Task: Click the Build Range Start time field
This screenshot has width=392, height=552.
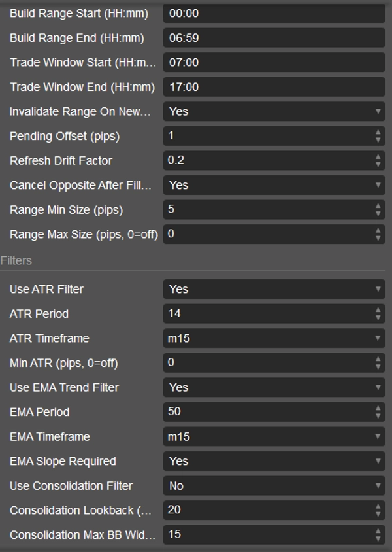Action: (273, 13)
